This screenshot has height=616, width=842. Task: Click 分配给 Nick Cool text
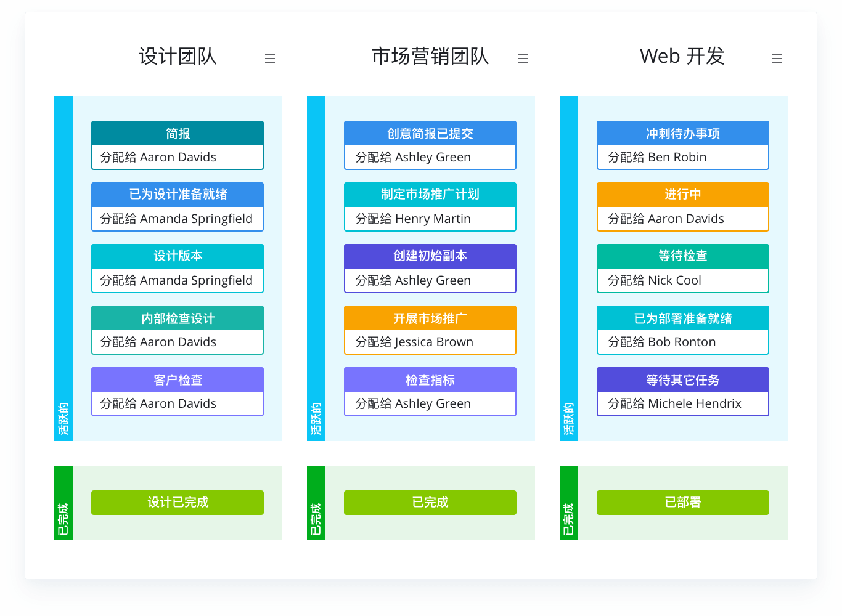(x=655, y=280)
